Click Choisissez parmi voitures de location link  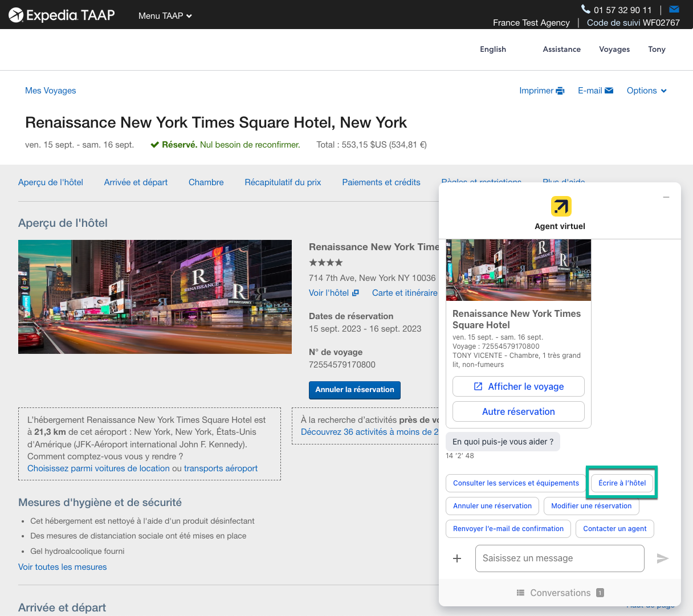coord(99,468)
